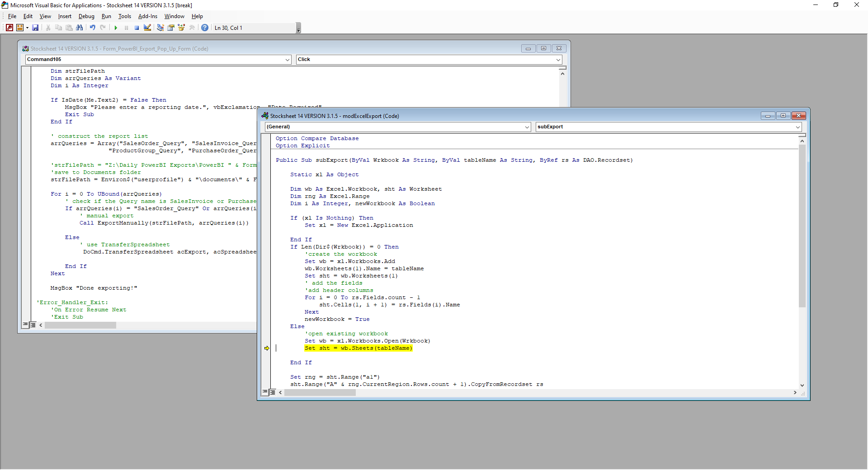
Task: Click the Insert Module icon
Action: point(19,28)
